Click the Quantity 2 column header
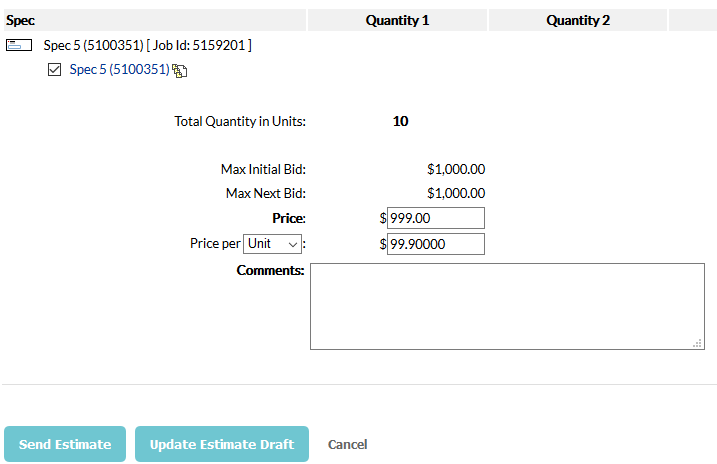Image resolution: width=717 pixels, height=464 pixels. (578, 20)
